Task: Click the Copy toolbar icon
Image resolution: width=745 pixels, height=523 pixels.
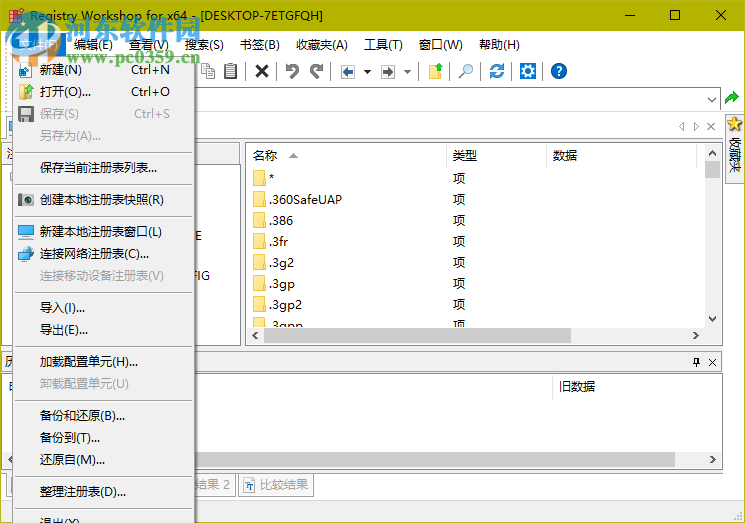Action: tap(208, 71)
